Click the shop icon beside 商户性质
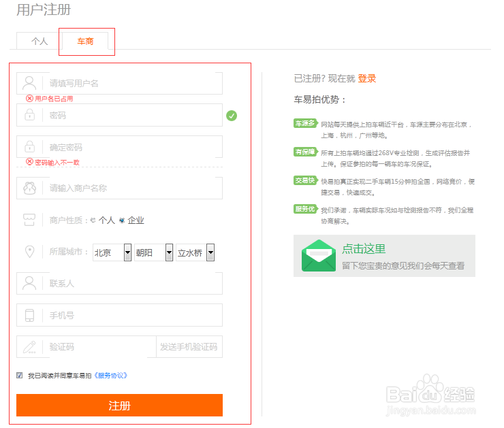The width and height of the screenshot is (504, 428). coord(29,220)
